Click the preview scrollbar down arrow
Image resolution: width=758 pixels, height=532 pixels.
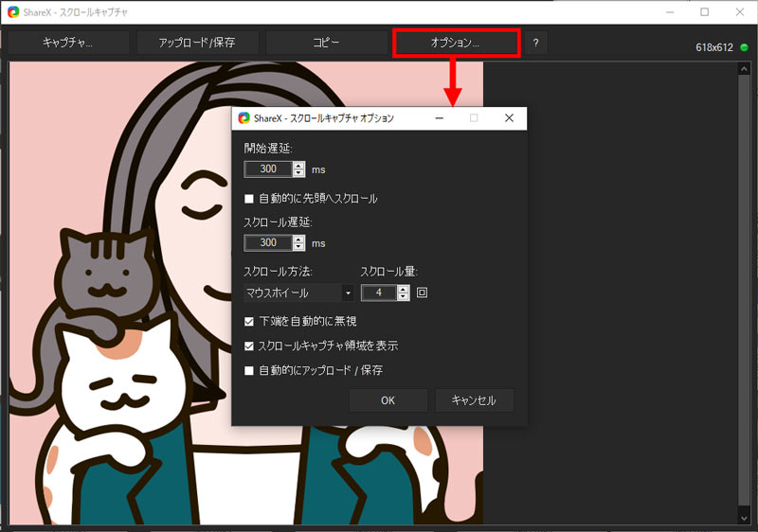[x=744, y=519]
